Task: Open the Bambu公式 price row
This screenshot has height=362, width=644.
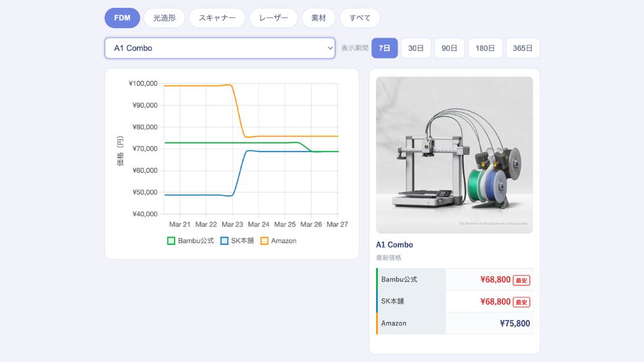Action: [454, 280]
